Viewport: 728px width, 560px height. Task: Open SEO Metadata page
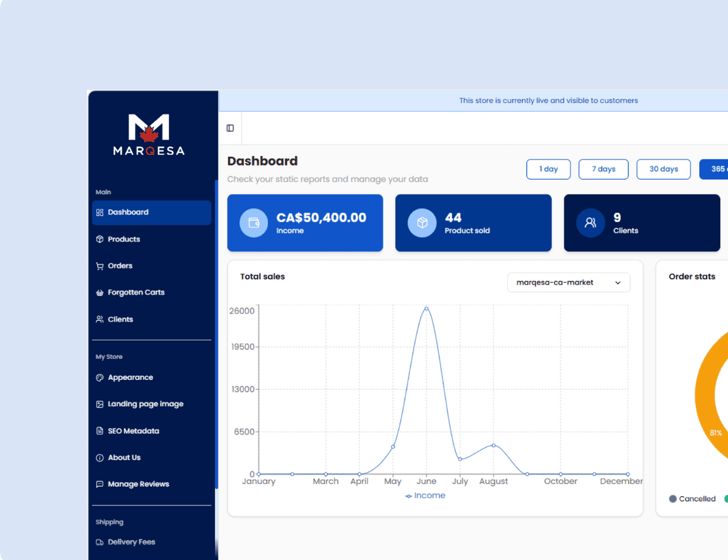click(151, 431)
